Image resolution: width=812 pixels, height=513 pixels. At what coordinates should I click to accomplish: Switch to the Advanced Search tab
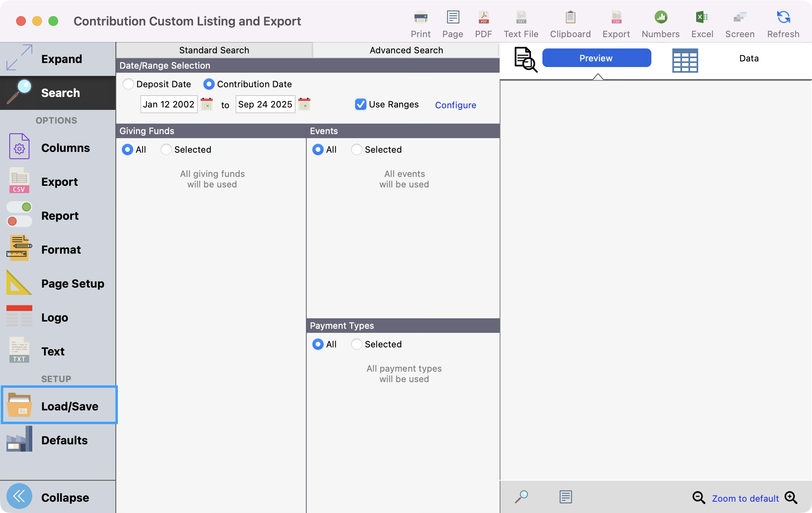pyautogui.click(x=406, y=50)
